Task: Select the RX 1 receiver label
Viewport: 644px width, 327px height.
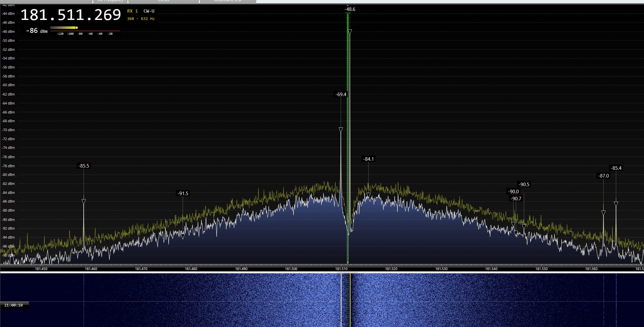Action: click(132, 11)
